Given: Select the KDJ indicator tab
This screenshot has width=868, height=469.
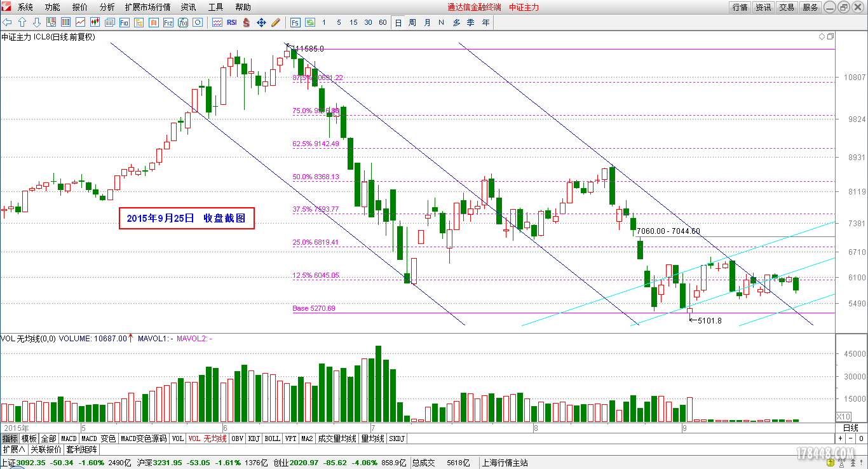Looking at the screenshot, I should [x=254, y=438].
